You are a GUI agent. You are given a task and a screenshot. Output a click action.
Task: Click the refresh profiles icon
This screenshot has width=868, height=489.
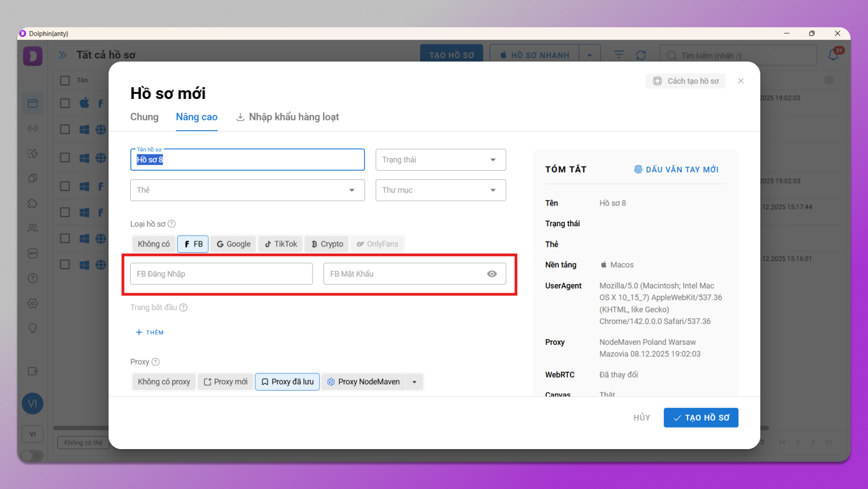(641, 55)
